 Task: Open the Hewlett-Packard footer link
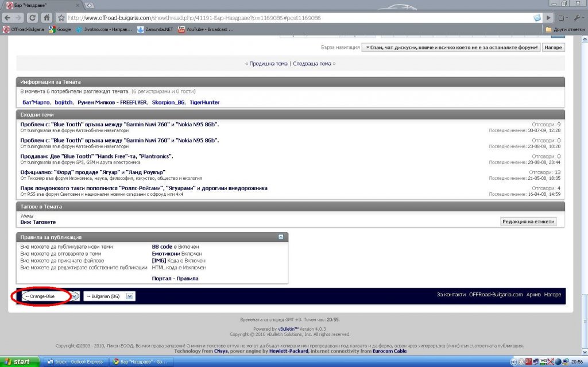click(288, 351)
